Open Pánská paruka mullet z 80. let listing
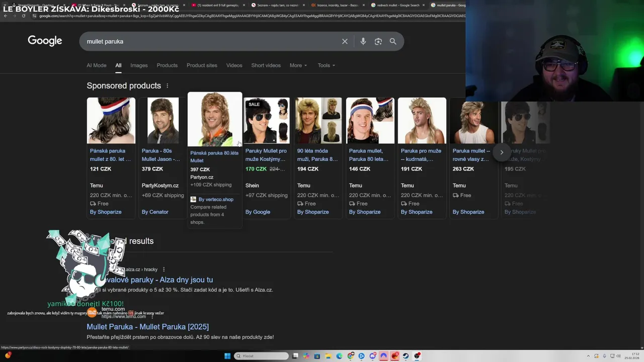Screen dimensions: 644x362 111,155
